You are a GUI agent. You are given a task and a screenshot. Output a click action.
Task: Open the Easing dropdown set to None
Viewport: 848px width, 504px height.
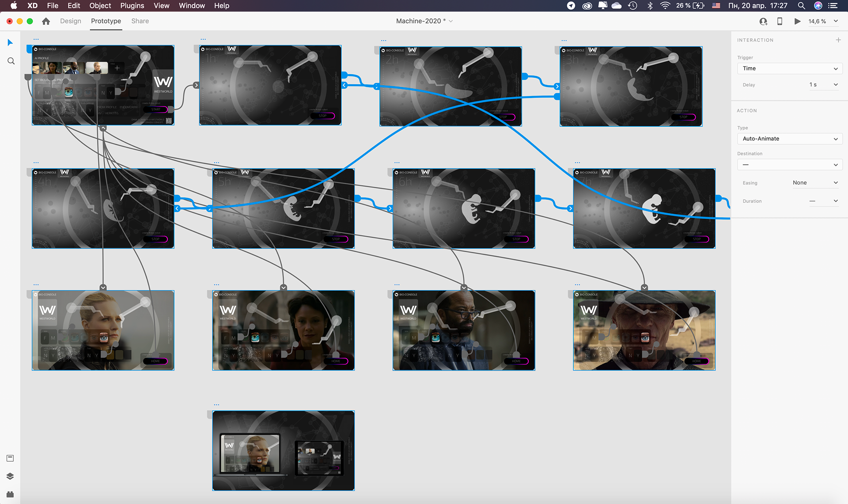click(x=815, y=182)
